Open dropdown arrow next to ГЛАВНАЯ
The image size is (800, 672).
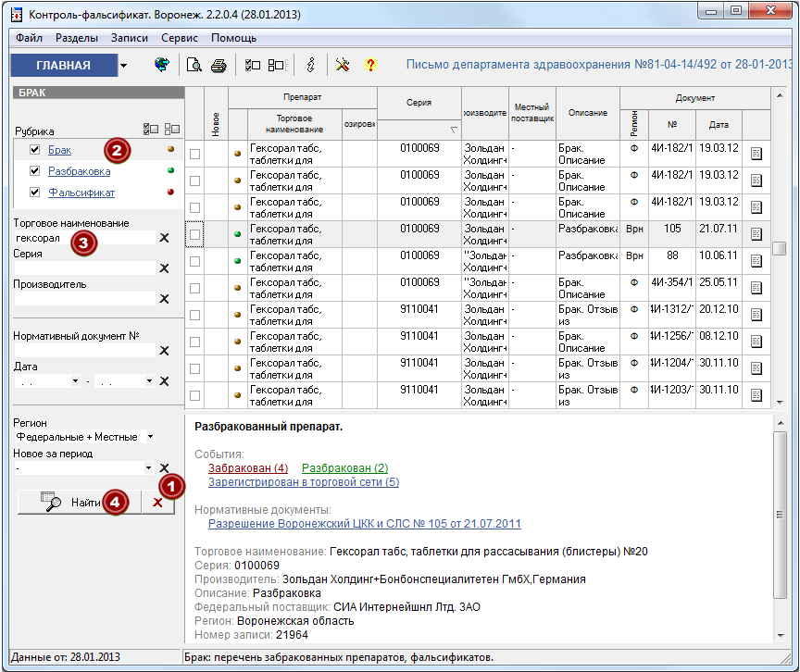tap(123, 66)
